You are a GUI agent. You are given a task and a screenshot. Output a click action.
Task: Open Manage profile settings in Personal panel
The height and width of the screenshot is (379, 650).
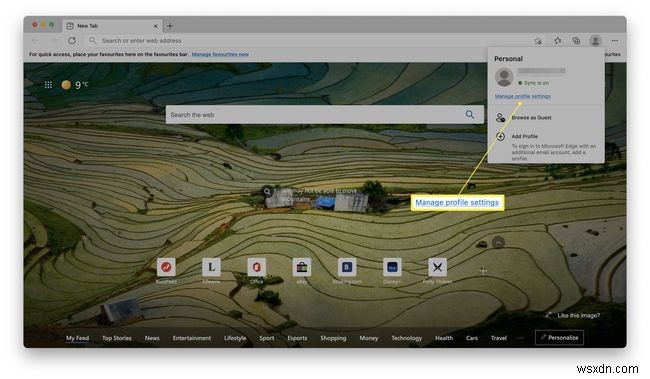[x=522, y=96]
